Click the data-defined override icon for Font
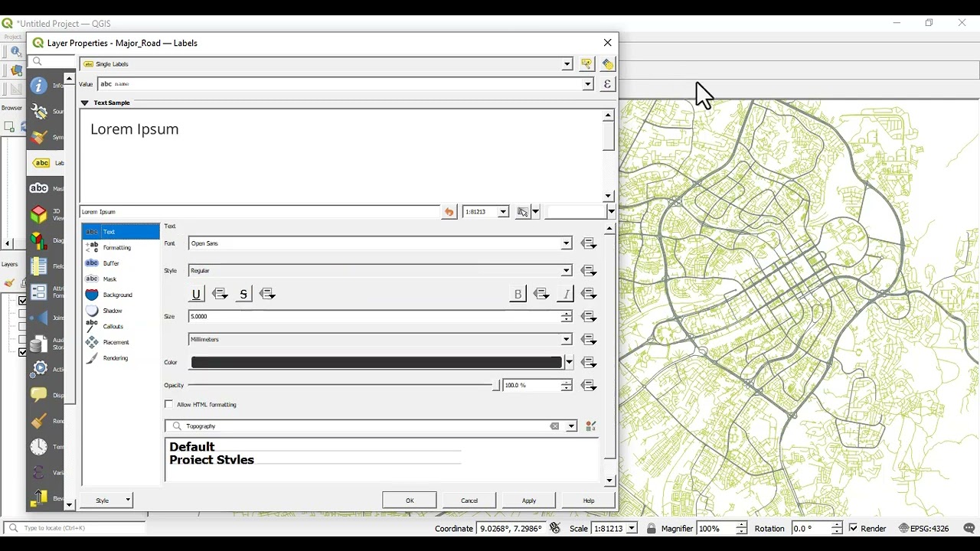This screenshot has width=980, height=551. 589,243
